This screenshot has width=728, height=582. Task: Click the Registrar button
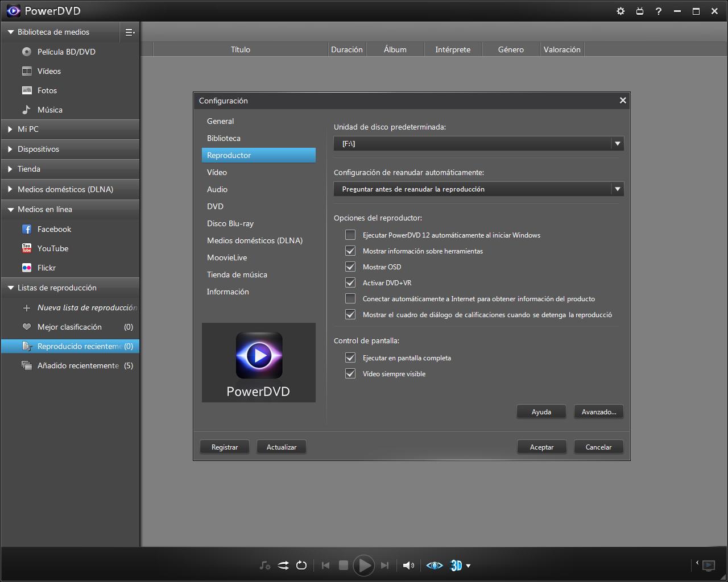coord(225,447)
